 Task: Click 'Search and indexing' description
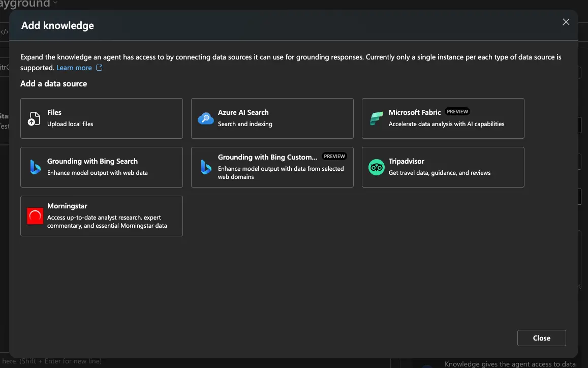tap(245, 124)
